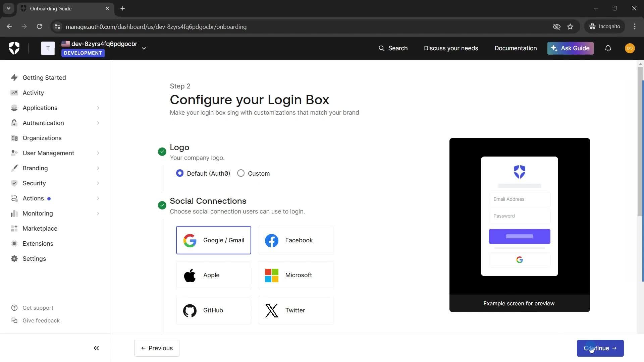The image size is (644, 362).
Task: Toggle Microsoft social connection
Action: (x=296, y=275)
